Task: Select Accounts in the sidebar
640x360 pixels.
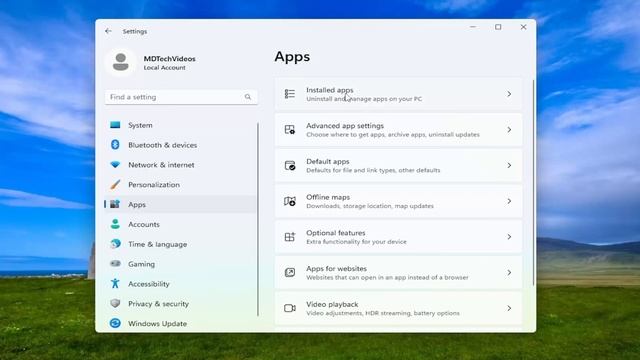Action: pyautogui.click(x=181, y=224)
